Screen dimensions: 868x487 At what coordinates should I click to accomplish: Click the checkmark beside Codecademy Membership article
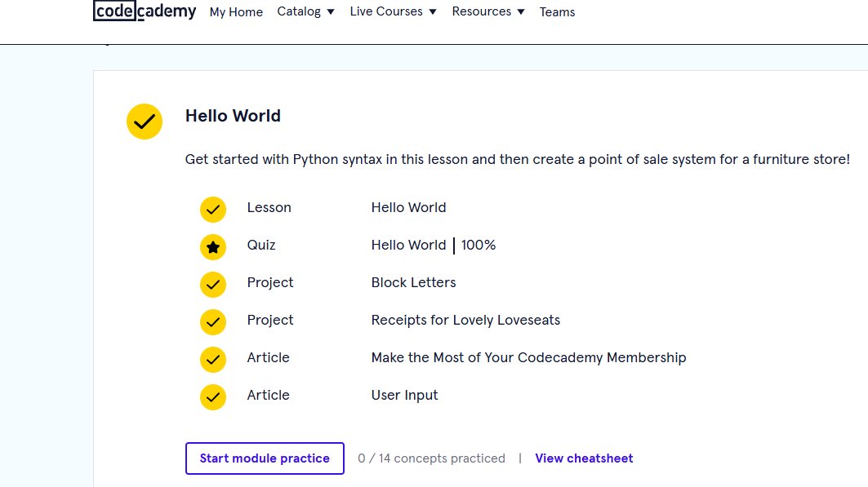tap(213, 360)
